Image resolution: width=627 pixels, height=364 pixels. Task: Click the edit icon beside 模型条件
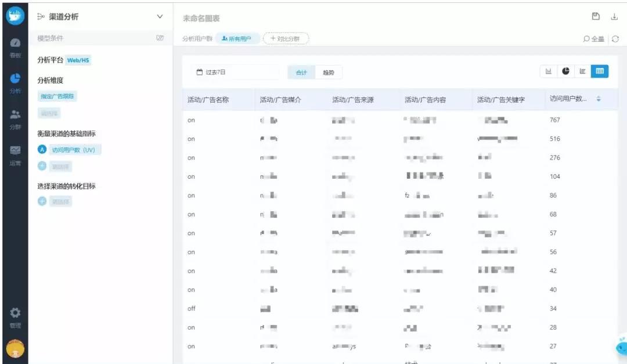160,38
